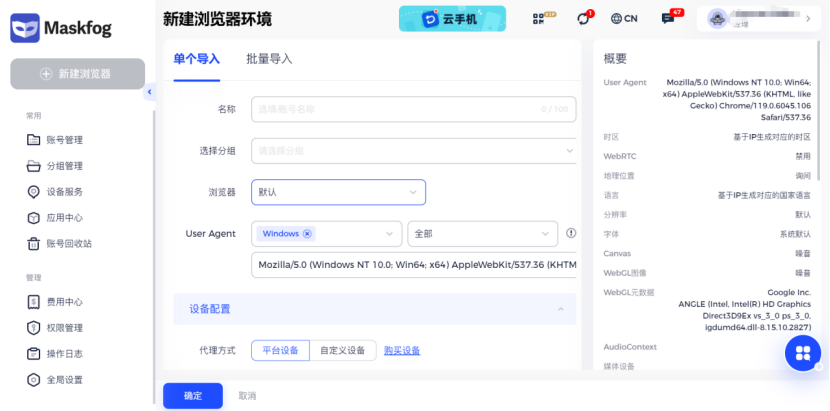The height and width of the screenshot is (411, 830).
Task: Open the 全部 version dropdown
Action: [483, 234]
